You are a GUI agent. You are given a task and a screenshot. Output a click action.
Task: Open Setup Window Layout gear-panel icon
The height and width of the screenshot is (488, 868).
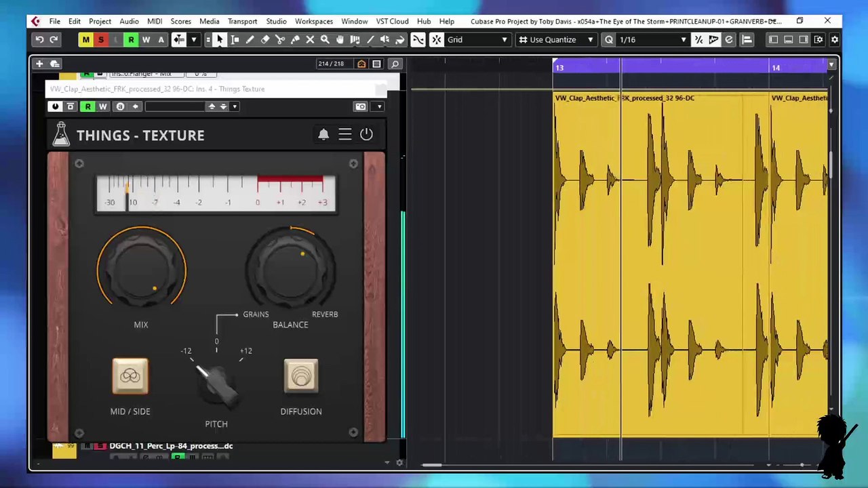click(x=818, y=40)
